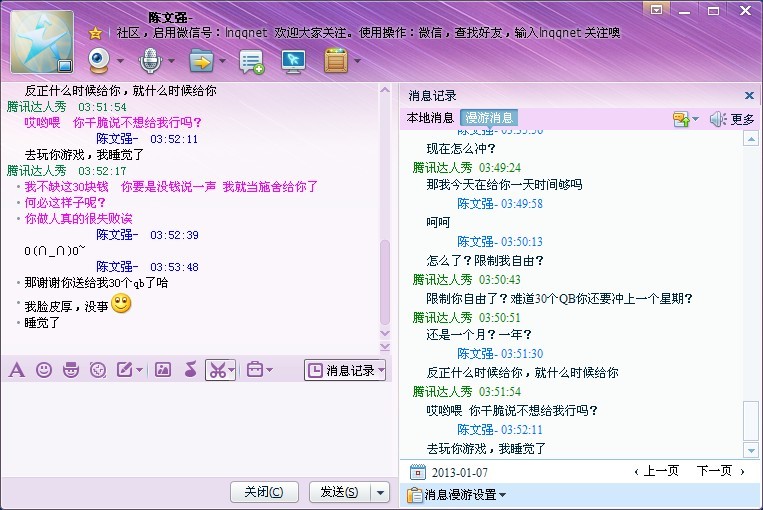Open the 更多 options
Viewport: 763px width, 510px height.
point(742,119)
